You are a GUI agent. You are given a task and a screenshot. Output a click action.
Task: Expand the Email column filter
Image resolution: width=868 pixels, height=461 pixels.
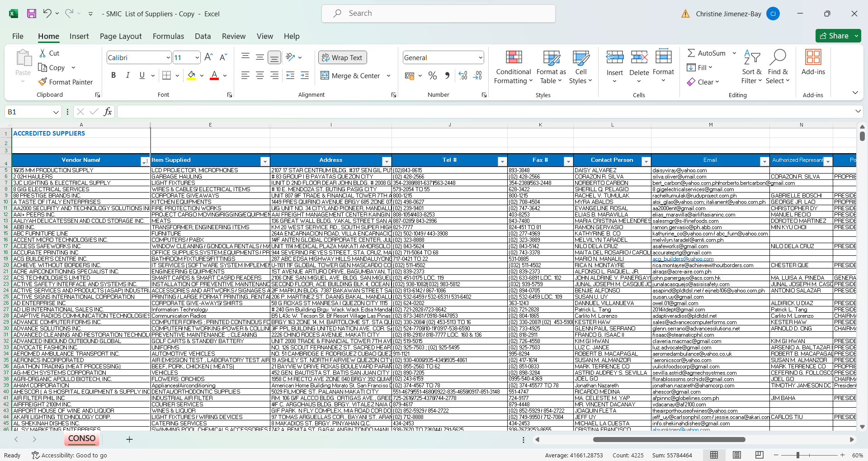point(764,161)
